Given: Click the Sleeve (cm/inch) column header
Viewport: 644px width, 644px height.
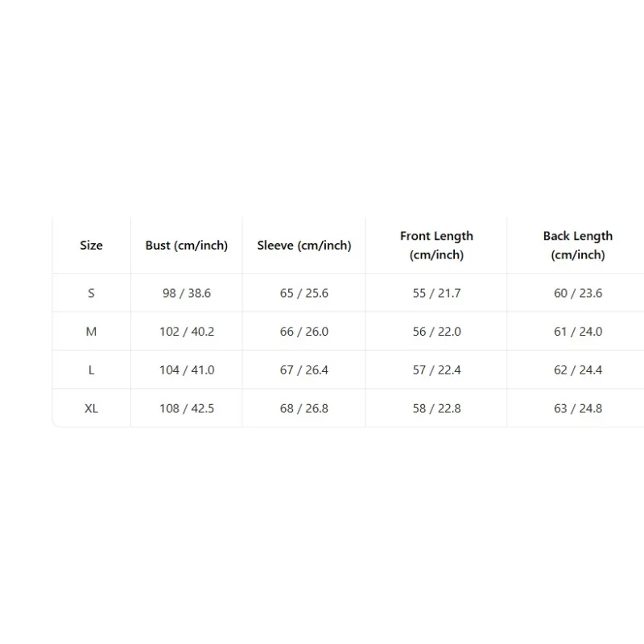Looking at the screenshot, I should [x=304, y=246].
